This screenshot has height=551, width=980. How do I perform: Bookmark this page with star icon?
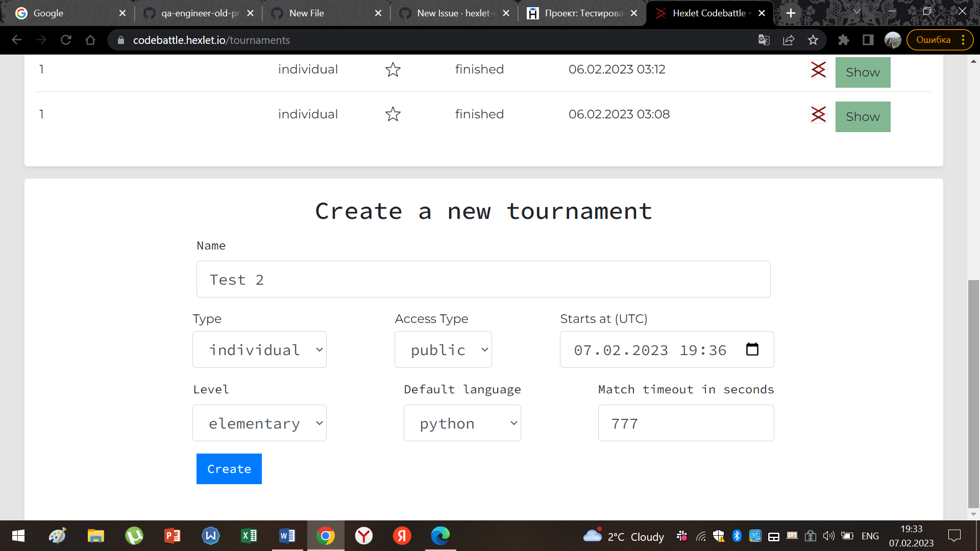813,40
